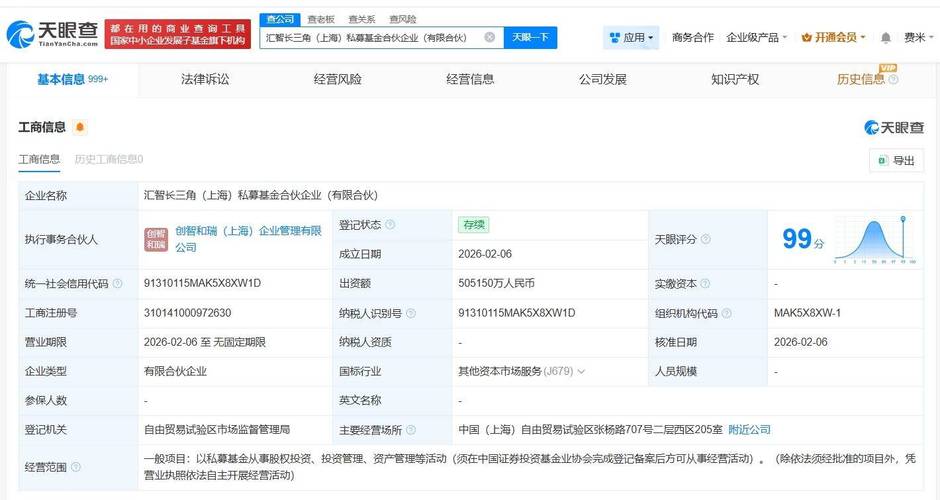The height and width of the screenshot is (500, 940).
Task: Open the TianYanCha logo homepage
Action: [53, 34]
